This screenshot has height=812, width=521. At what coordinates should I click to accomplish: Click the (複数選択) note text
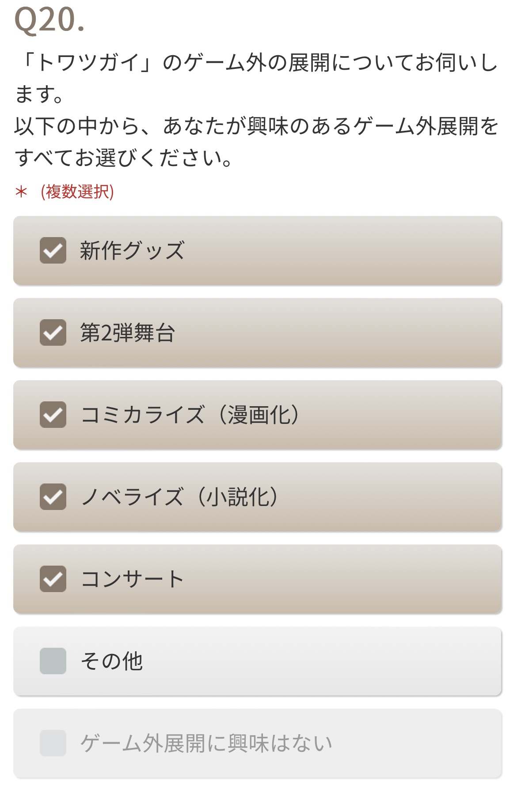[77, 192]
